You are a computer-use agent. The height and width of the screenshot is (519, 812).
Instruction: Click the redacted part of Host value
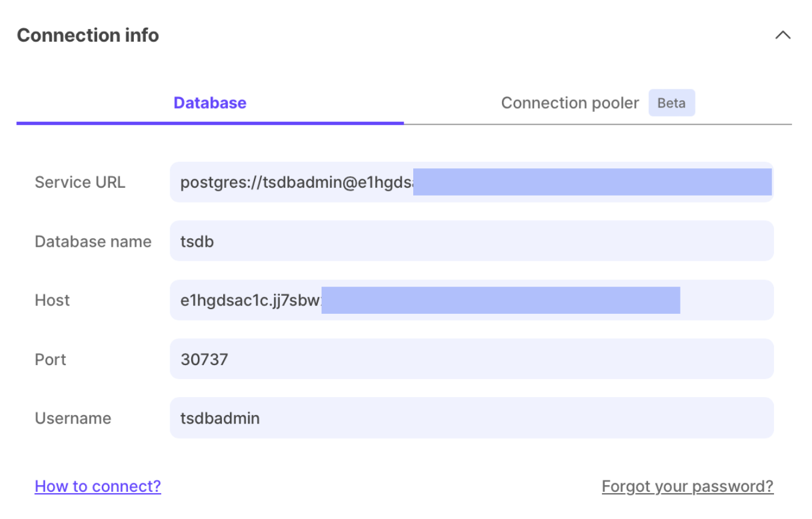point(500,301)
